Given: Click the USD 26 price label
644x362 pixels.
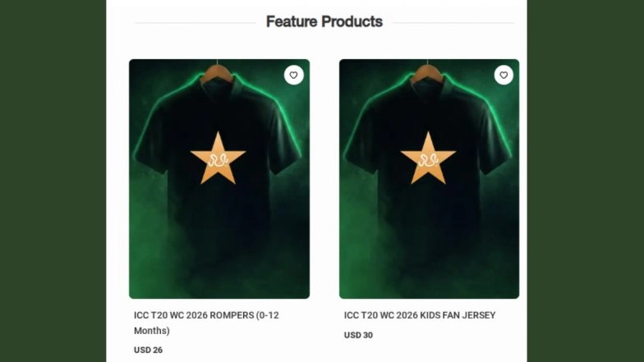Looking at the screenshot, I should [x=149, y=351].
